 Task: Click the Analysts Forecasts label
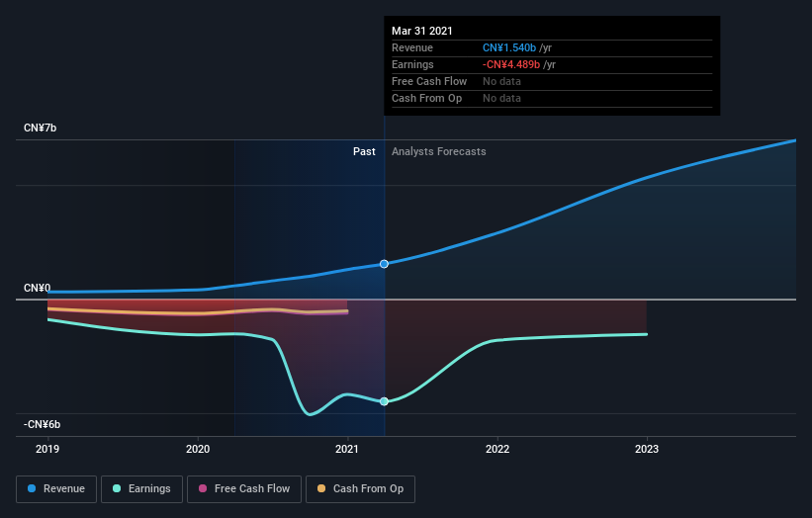(x=438, y=151)
